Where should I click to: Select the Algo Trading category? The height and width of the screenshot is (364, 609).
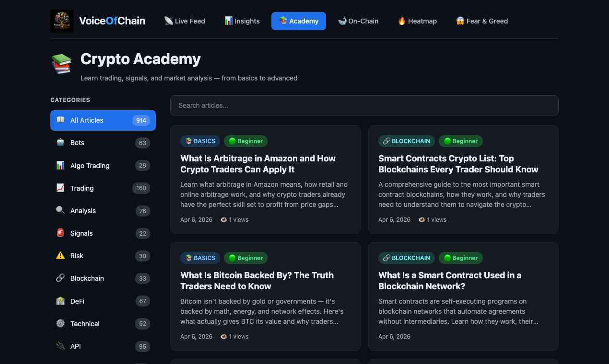point(89,165)
